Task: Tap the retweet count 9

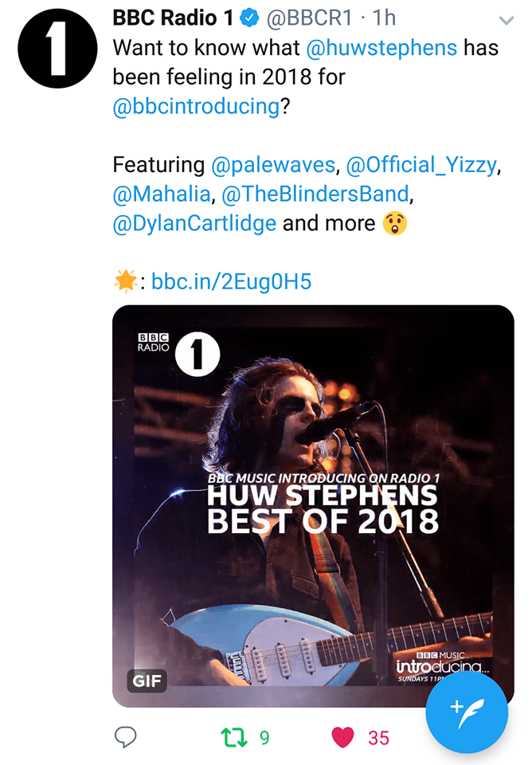Action: pos(264,738)
